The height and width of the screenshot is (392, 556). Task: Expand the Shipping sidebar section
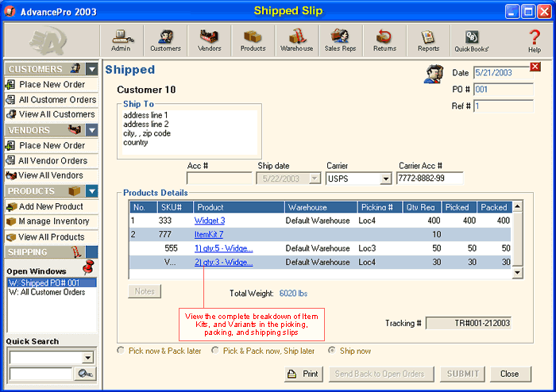(92, 252)
